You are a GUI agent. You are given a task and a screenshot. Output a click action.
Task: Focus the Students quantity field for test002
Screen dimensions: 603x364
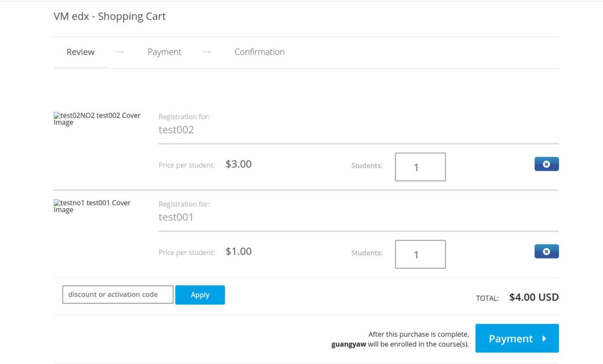[420, 167]
